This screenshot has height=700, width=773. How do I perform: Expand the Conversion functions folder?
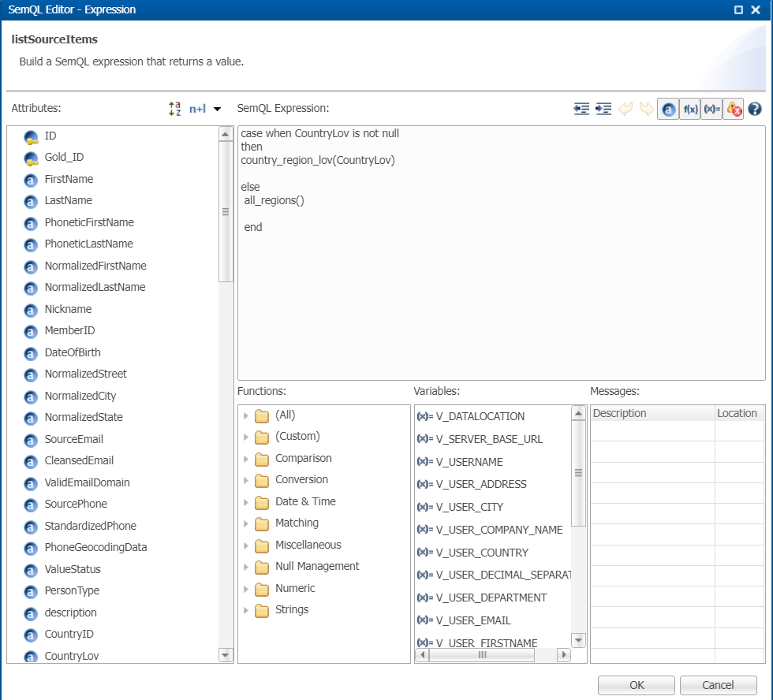(x=246, y=480)
